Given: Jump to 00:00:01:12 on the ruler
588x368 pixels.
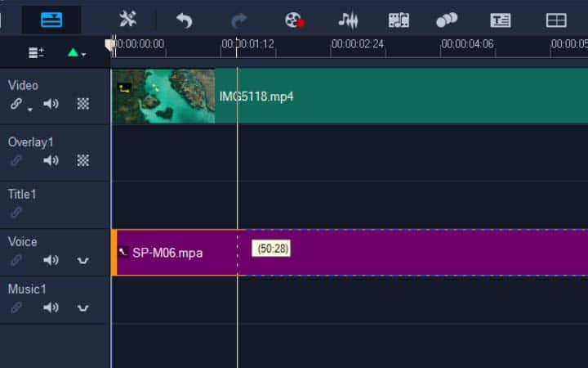Looking at the screenshot, I should click(x=247, y=44).
